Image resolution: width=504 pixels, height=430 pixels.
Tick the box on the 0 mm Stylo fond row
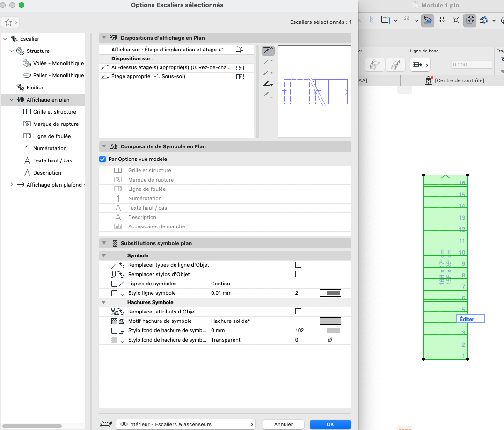tap(114, 330)
